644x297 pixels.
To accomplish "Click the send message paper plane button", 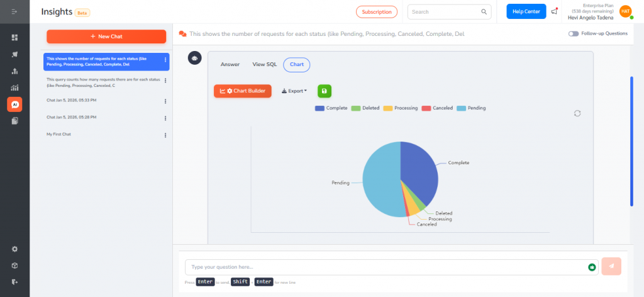I will 611,266.
